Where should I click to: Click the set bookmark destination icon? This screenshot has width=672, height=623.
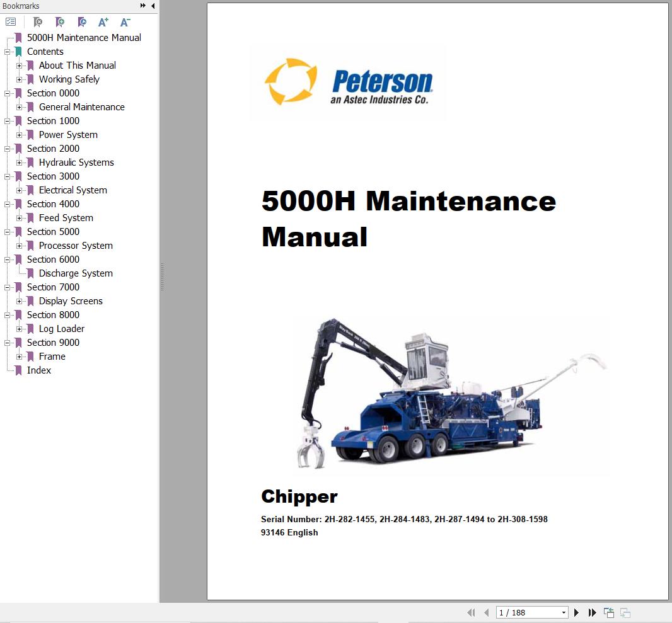pos(82,22)
